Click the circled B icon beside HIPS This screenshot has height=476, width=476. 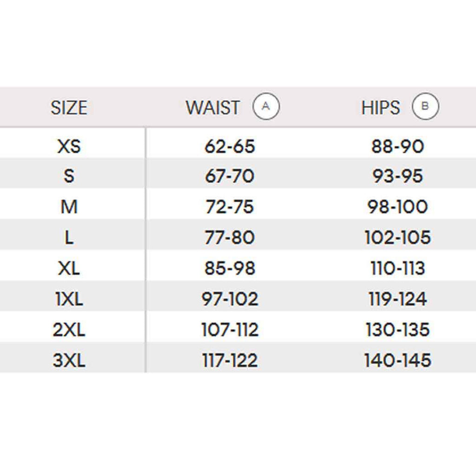click(x=425, y=106)
